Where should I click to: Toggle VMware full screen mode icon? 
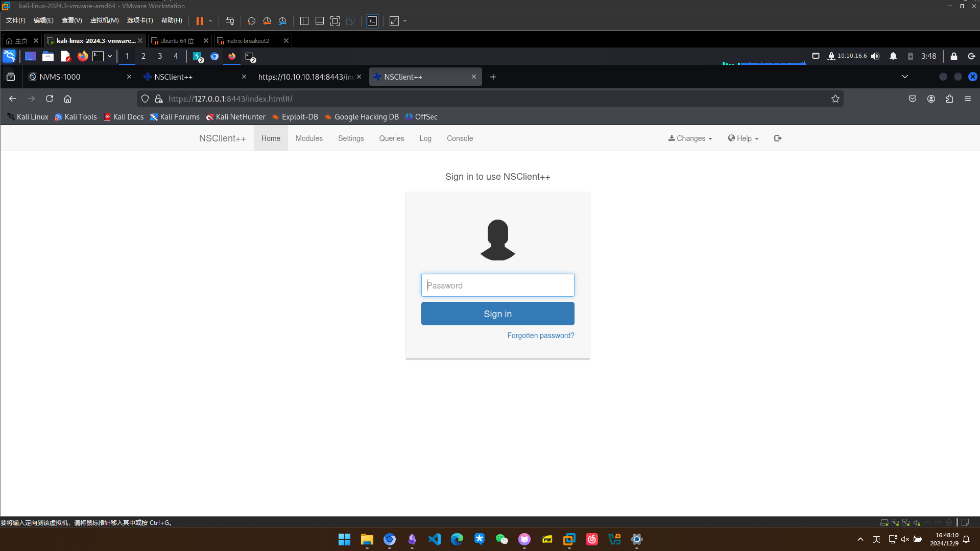point(335,21)
